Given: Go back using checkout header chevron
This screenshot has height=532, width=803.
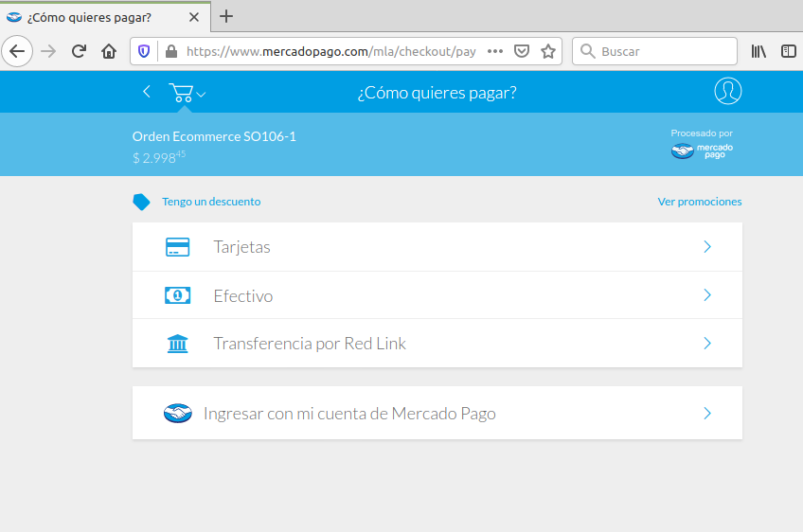Looking at the screenshot, I should 147,92.
